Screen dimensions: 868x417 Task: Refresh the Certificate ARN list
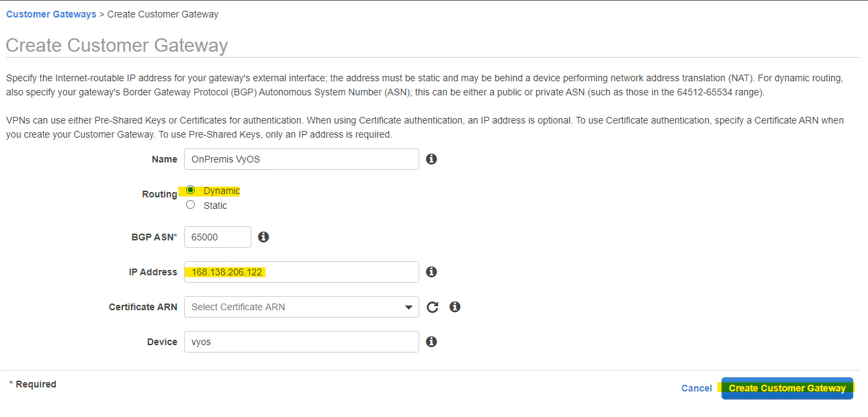pos(432,307)
